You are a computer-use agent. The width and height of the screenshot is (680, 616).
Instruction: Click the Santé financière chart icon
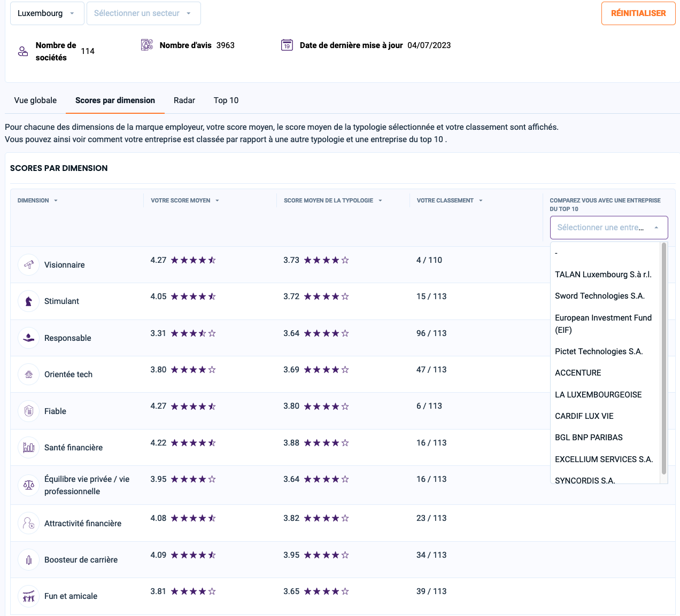click(29, 448)
